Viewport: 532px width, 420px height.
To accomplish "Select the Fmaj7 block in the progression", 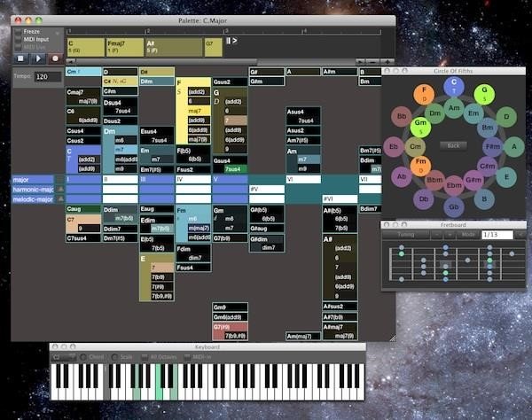I will pyautogui.click(x=125, y=47).
